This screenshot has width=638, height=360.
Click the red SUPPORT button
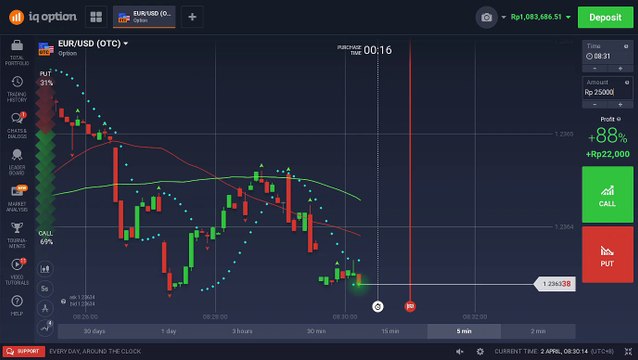pos(24,351)
